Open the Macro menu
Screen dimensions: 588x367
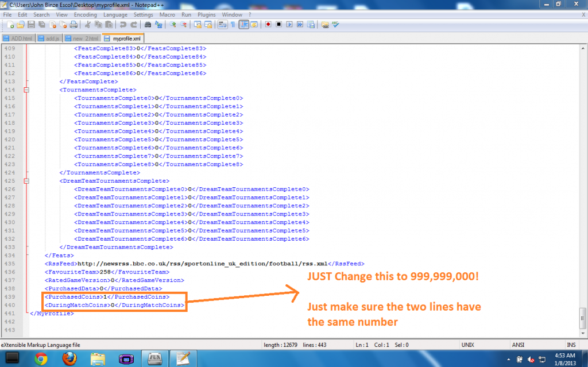(167, 14)
